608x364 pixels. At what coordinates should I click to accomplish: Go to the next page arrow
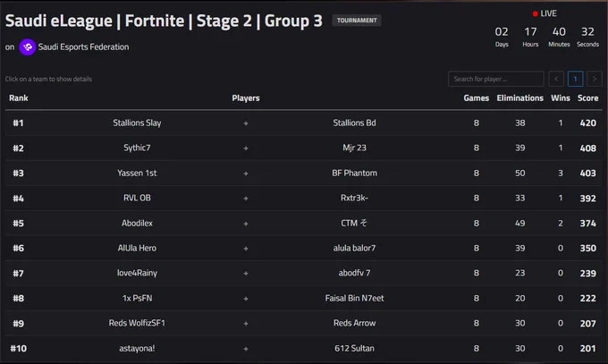[x=594, y=79]
